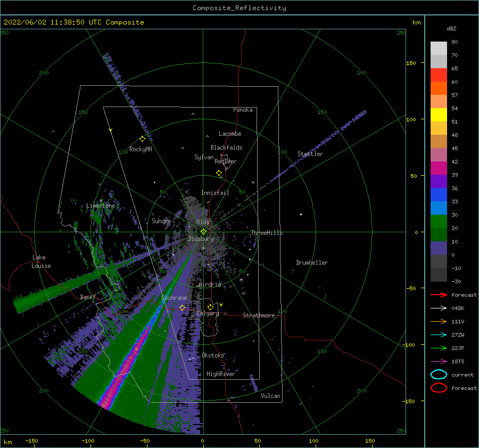Image resolution: width=479 pixels, height=448 pixels.
Task: Select the deep orange 57-60 dBZ swatch
Action: click(x=439, y=88)
